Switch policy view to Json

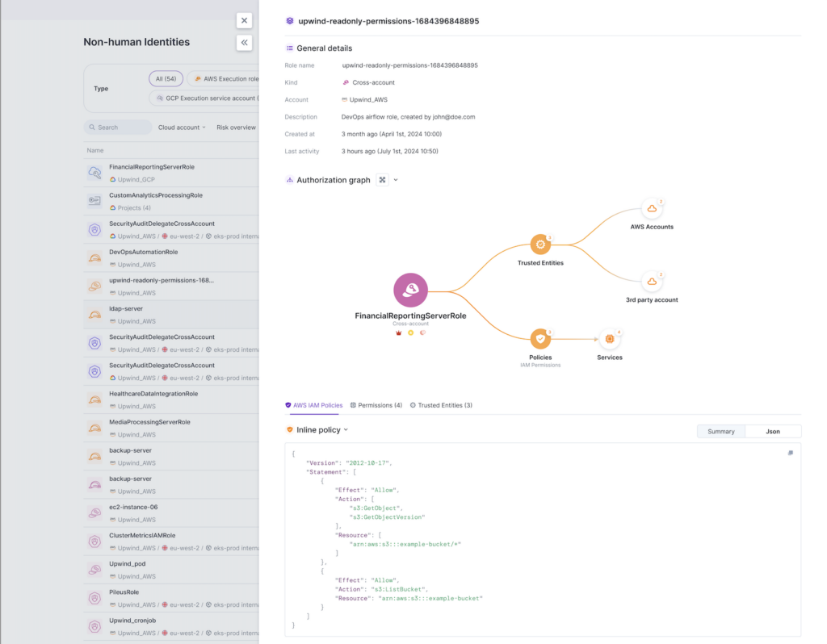tap(773, 431)
